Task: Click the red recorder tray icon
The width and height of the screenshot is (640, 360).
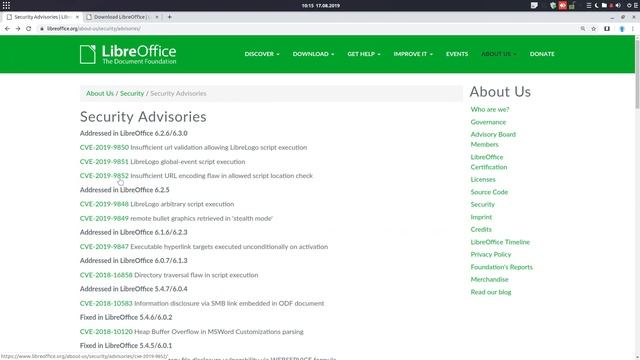Action: (x=562, y=5)
